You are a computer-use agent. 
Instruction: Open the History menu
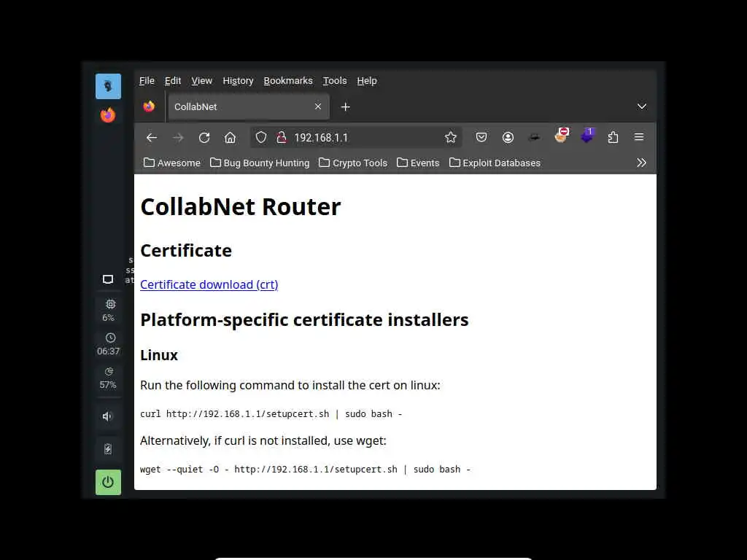click(239, 81)
